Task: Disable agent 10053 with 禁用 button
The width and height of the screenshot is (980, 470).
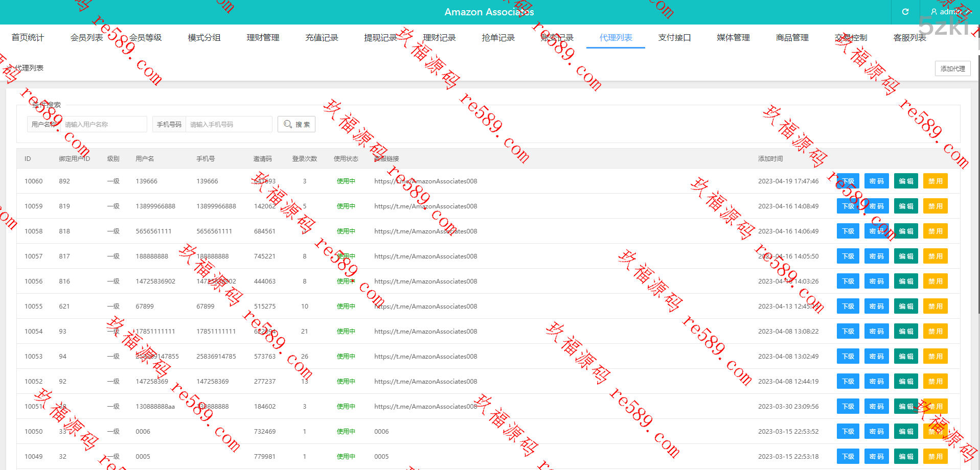Action: pos(935,357)
